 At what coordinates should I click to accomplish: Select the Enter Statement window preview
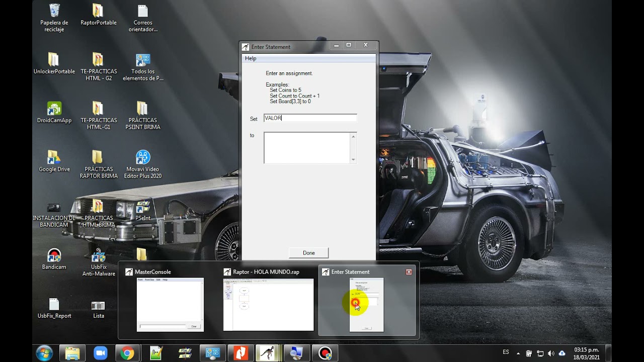[x=367, y=300]
